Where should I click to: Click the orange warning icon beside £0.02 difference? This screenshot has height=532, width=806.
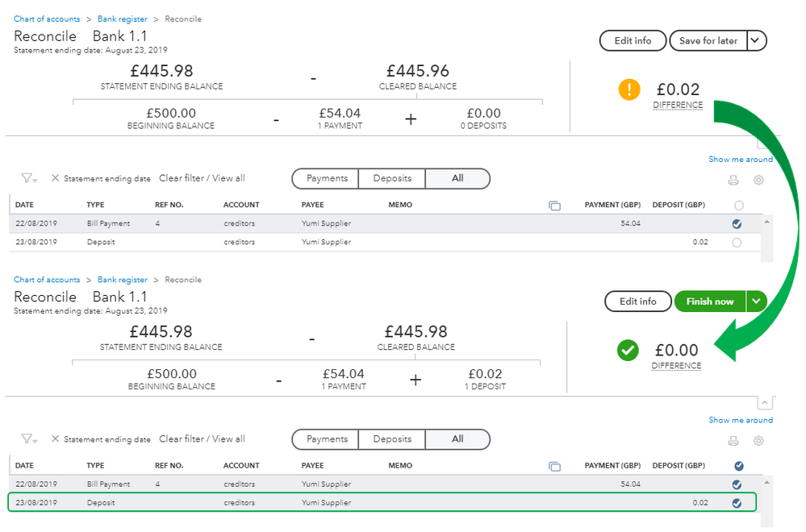pyautogui.click(x=629, y=89)
